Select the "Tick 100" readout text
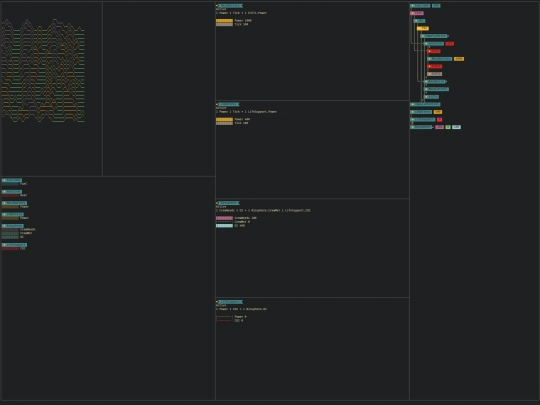Image resolution: width=540 pixels, height=405 pixels. [241, 123]
